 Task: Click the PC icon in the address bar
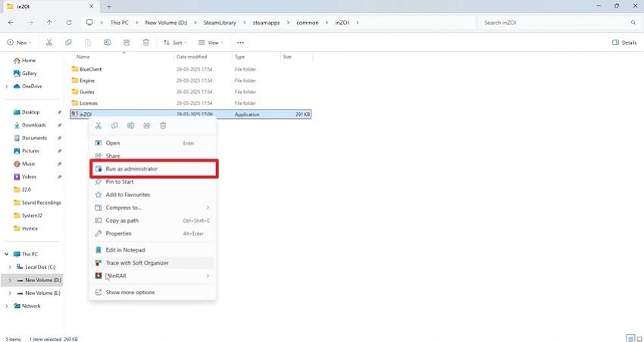point(89,23)
